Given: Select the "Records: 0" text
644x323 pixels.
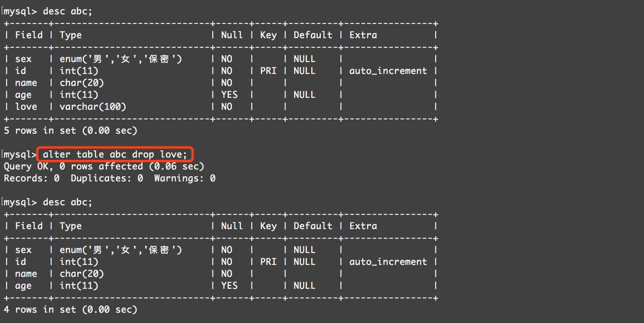Looking at the screenshot, I should tap(32, 178).
